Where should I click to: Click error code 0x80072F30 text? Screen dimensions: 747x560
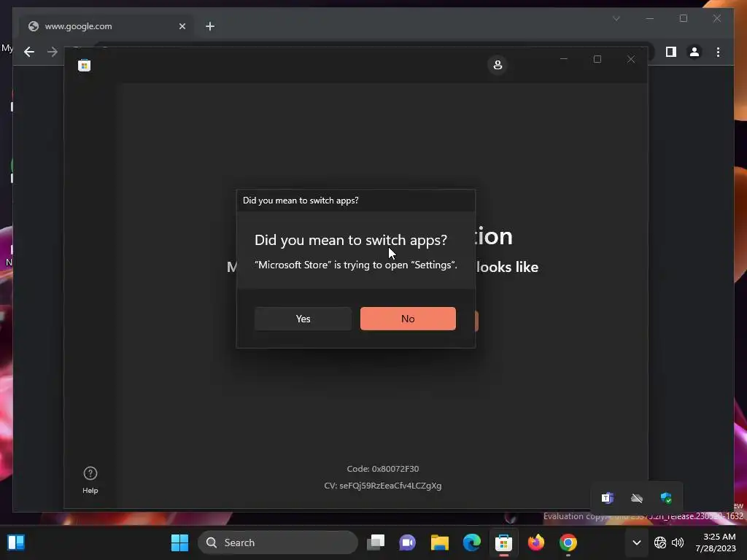383,469
